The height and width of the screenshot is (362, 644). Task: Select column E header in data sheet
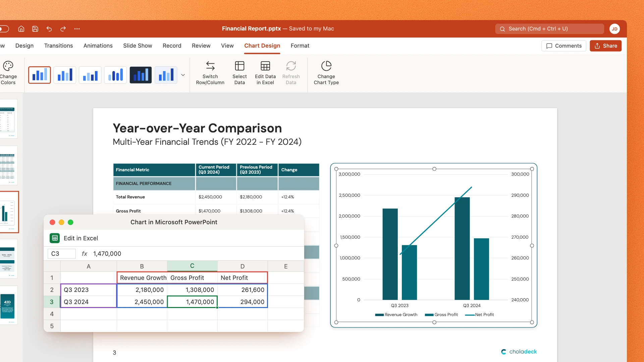pos(286,266)
